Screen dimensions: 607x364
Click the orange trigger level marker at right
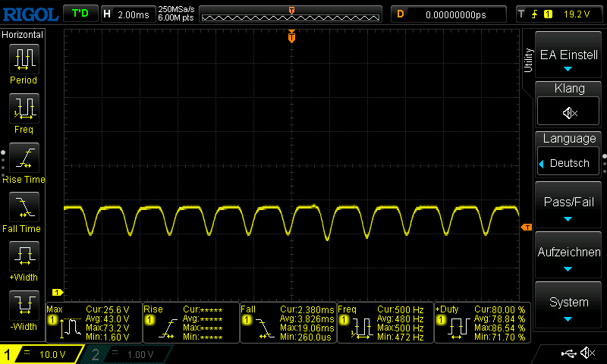(x=527, y=227)
